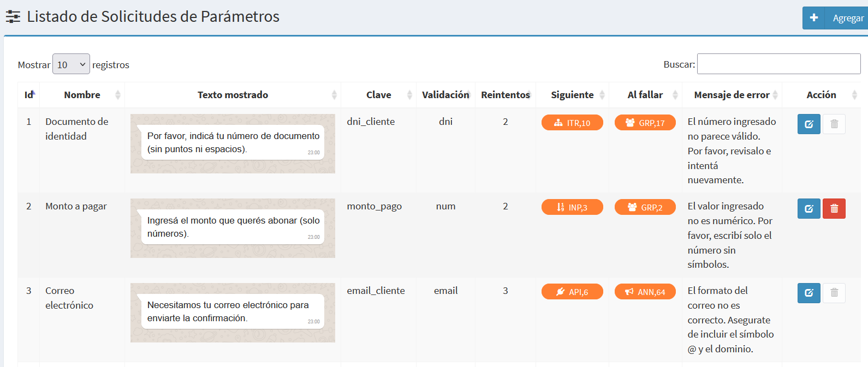Click the monto a abonar message preview
The width and height of the screenshot is (868, 367).
point(233,228)
